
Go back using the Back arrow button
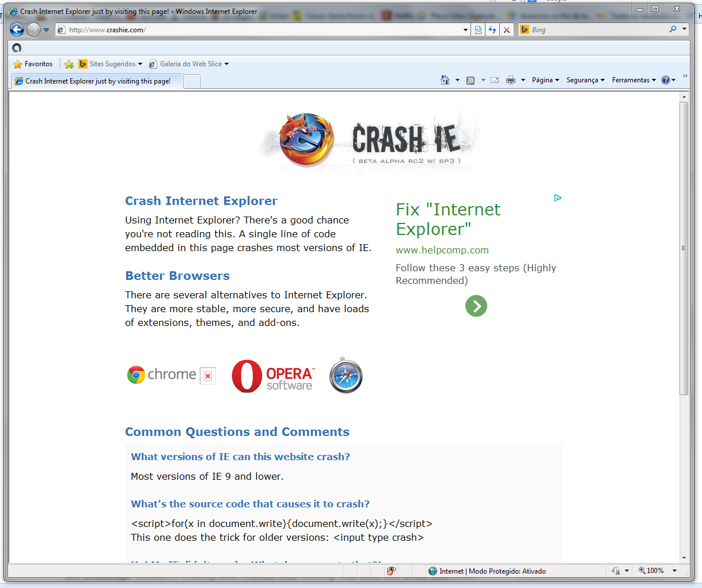17,30
